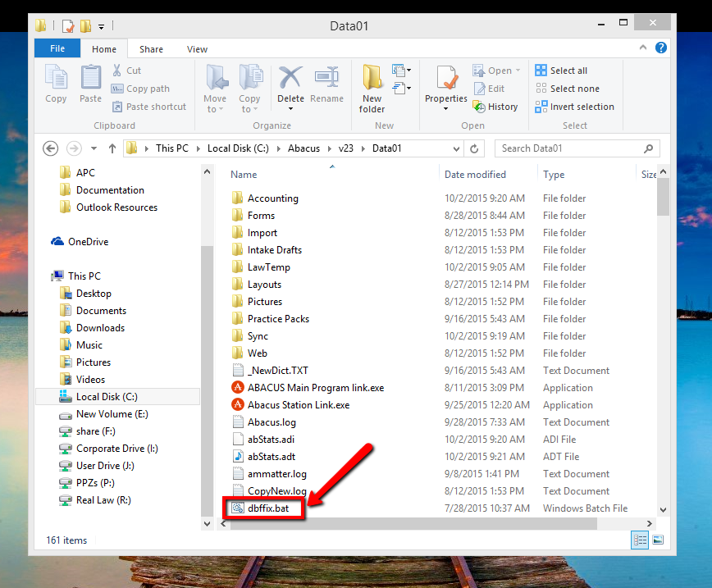Click the Paste icon in the ribbon

point(90,85)
